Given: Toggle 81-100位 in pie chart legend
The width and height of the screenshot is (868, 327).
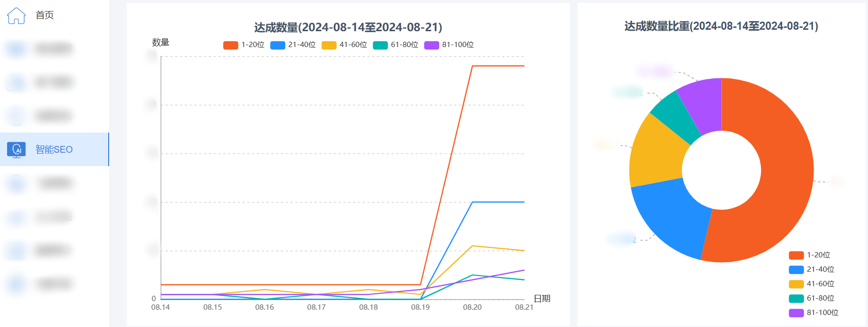Looking at the screenshot, I should click(814, 313).
